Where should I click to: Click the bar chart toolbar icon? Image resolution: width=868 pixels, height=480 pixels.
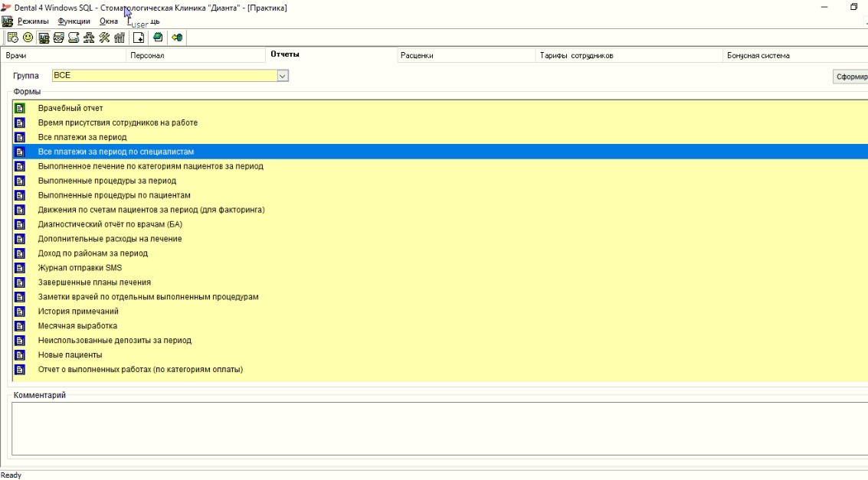[120, 38]
